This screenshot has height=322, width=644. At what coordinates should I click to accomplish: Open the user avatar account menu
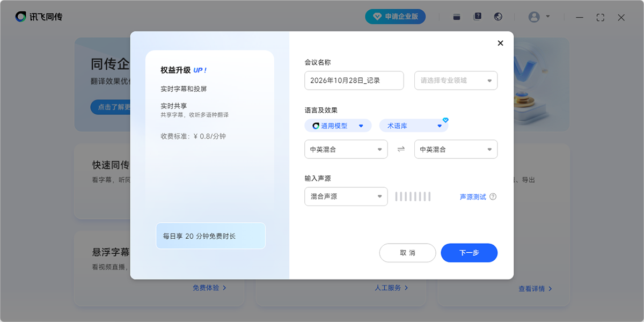(534, 17)
